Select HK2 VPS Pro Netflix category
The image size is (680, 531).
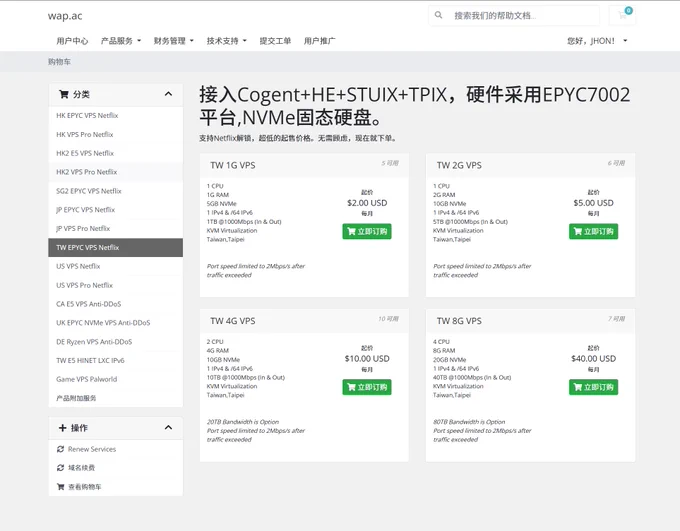(x=115, y=172)
